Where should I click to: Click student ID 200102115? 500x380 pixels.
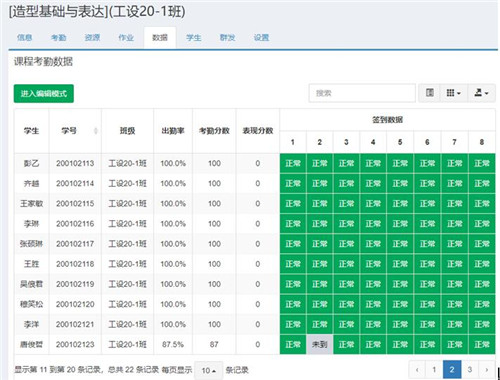point(75,204)
